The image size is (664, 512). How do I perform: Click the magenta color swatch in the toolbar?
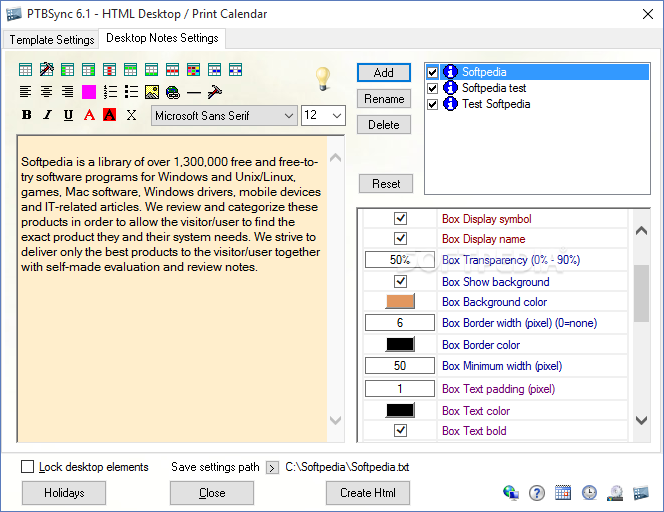point(89,91)
